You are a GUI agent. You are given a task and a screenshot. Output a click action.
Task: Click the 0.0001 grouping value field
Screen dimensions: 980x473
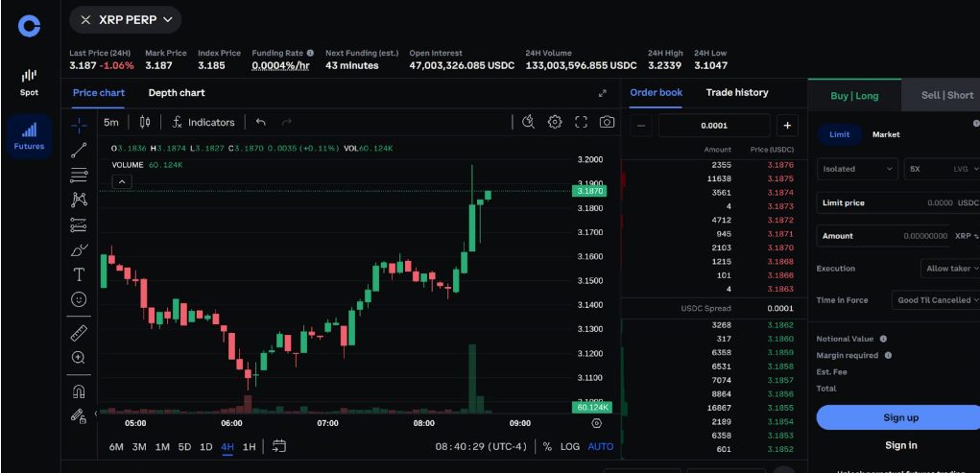click(x=714, y=126)
